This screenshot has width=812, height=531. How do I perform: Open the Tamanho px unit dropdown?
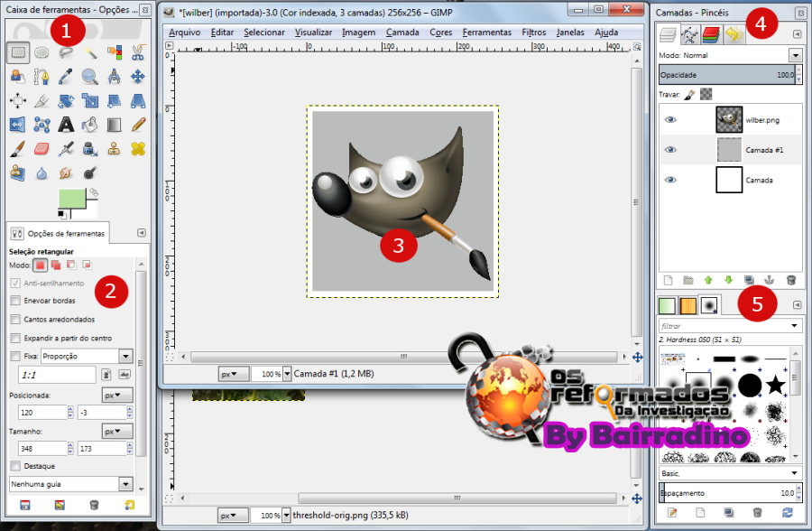tap(117, 431)
